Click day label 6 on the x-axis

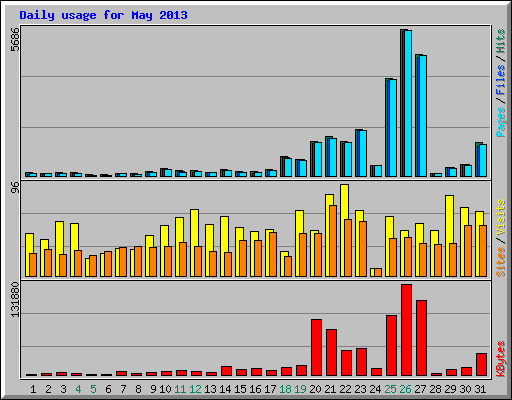pos(108,389)
